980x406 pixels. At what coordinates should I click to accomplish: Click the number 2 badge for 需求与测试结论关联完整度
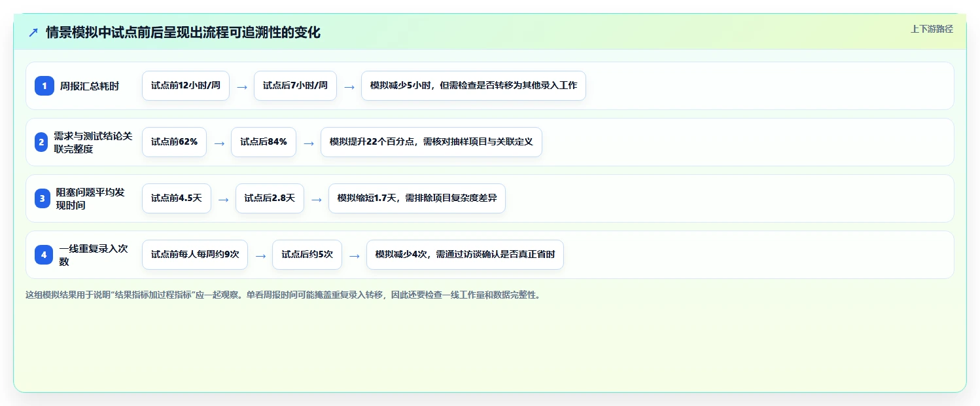coord(41,142)
